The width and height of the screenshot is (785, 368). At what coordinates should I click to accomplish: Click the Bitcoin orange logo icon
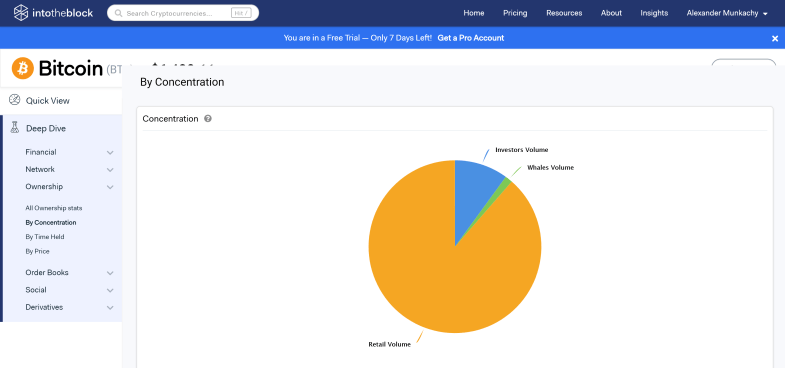[x=23, y=68]
